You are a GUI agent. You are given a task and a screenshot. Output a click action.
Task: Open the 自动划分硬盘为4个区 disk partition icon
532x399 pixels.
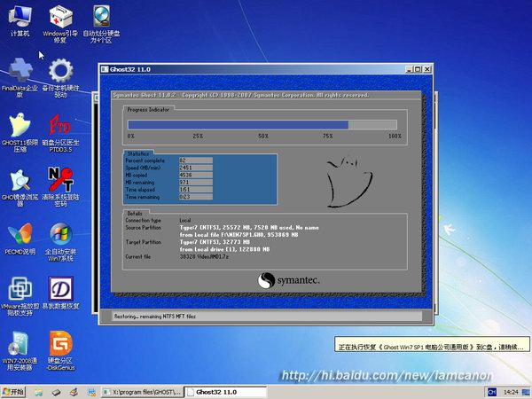click(x=101, y=24)
